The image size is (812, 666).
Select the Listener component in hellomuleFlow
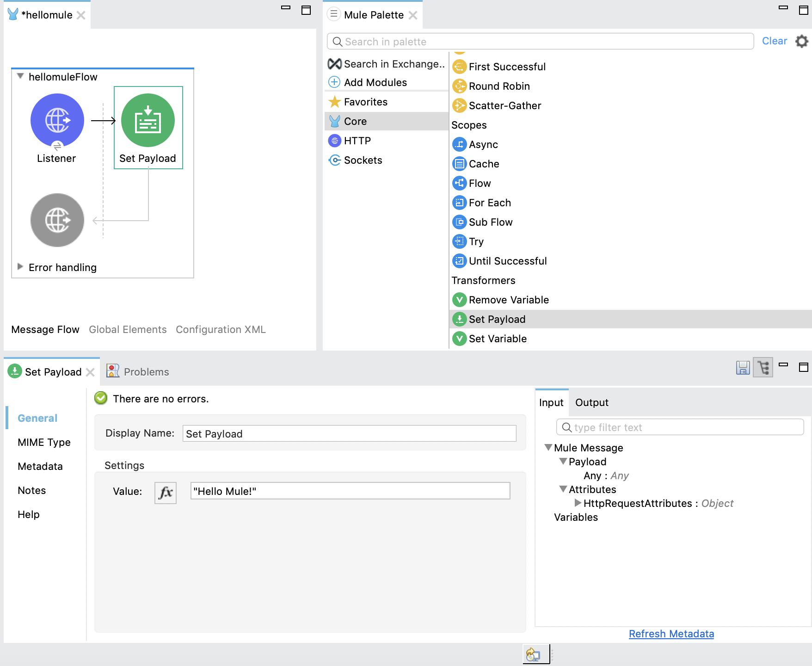click(x=56, y=119)
